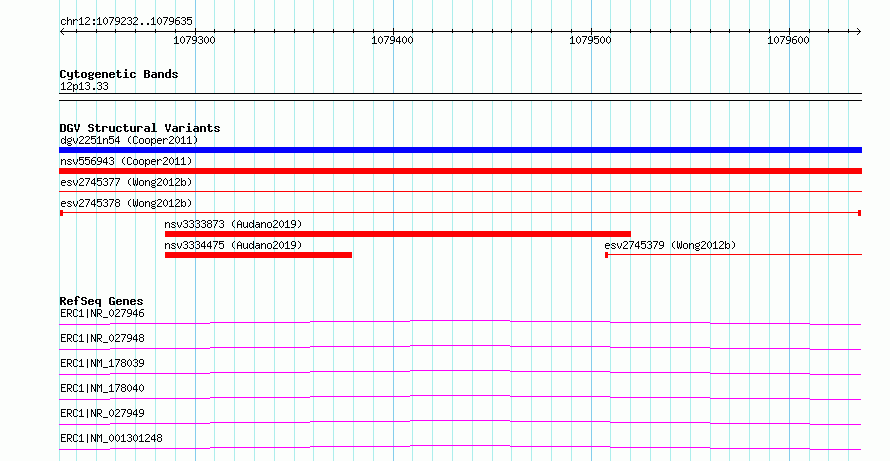The width and height of the screenshot is (890, 461).
Task: Click the red nsv3333873 variant bar
Action: click(x=398, y=234)
